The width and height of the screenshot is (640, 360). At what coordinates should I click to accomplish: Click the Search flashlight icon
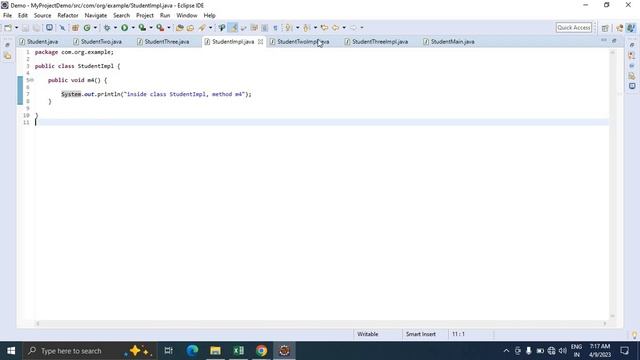(x=202, y=28)
